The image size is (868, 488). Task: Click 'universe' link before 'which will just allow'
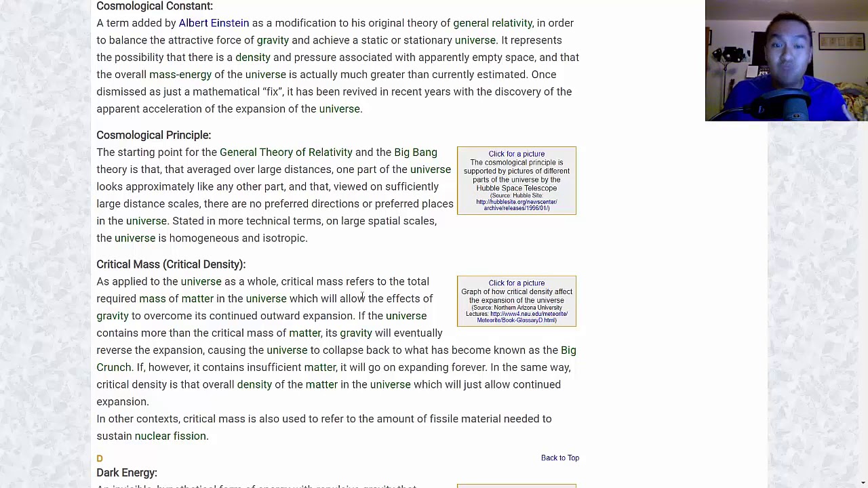tap(391, 384)
